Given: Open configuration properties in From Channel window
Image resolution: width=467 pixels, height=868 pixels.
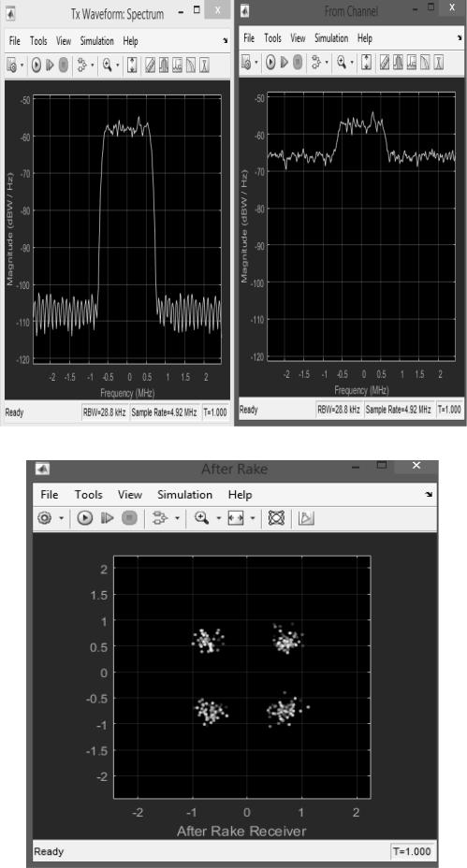Looking at the screenshot, I should (x=246, y=62).
